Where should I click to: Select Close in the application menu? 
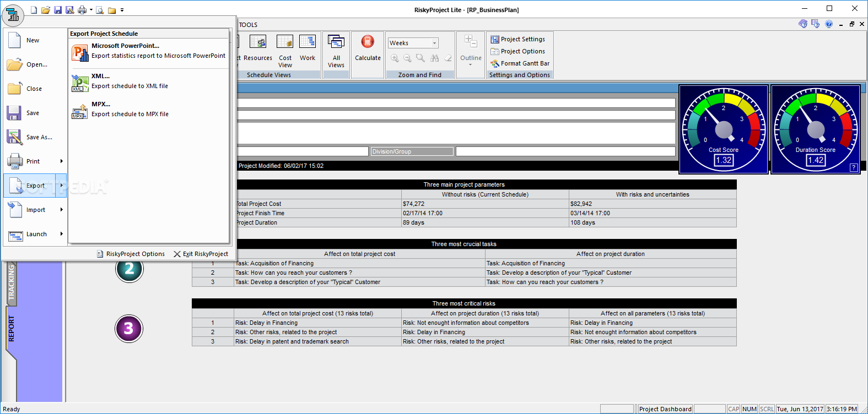(x=35, y=89)
